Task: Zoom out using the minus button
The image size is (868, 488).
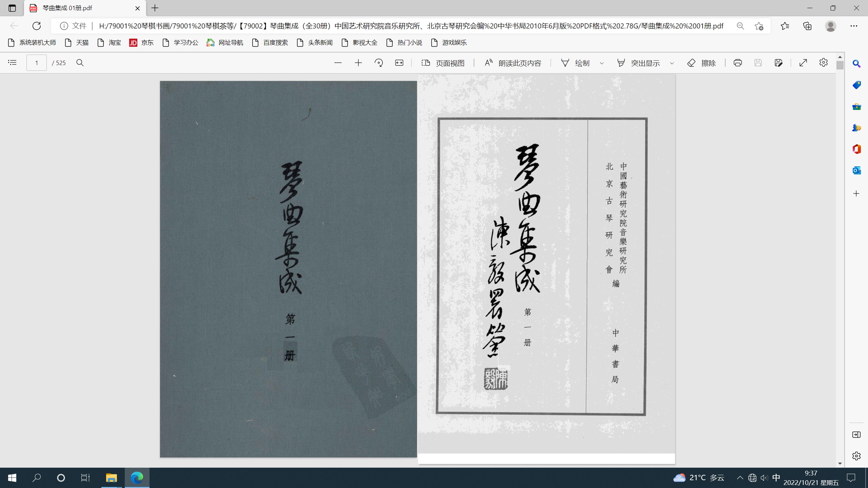Action: (x=338, y=63)
